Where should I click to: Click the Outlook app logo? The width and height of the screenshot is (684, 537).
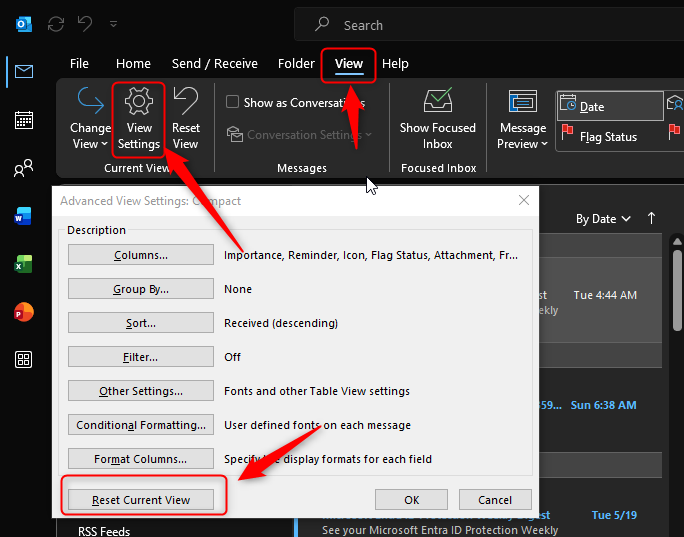point(24,24)
